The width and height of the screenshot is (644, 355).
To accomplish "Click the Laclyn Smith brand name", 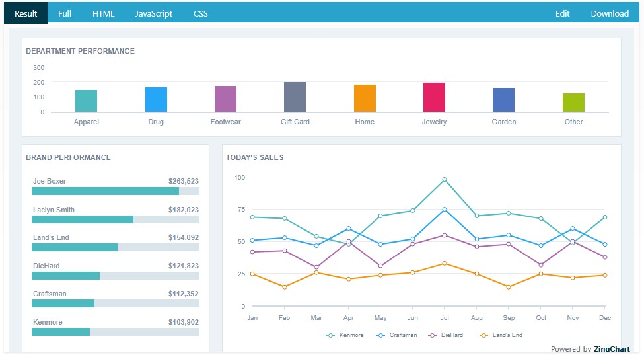I will click(54, 210).
